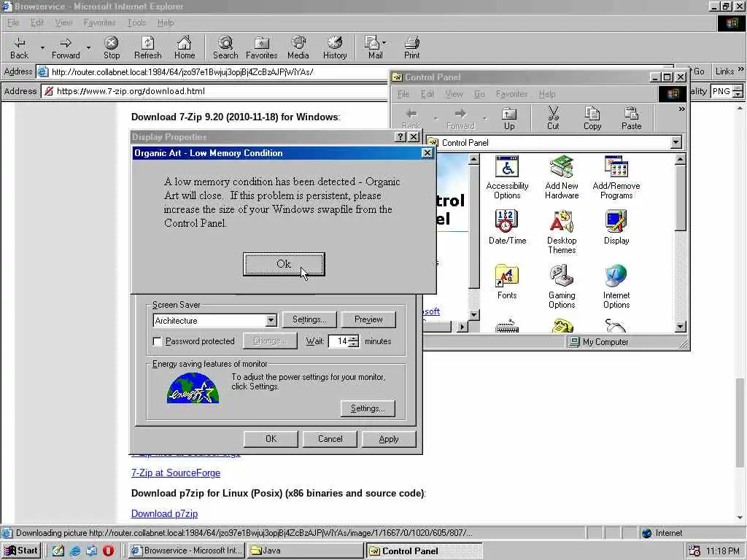
Task: Follow the 7-Zip at SourceForge link
Action: 176,472
